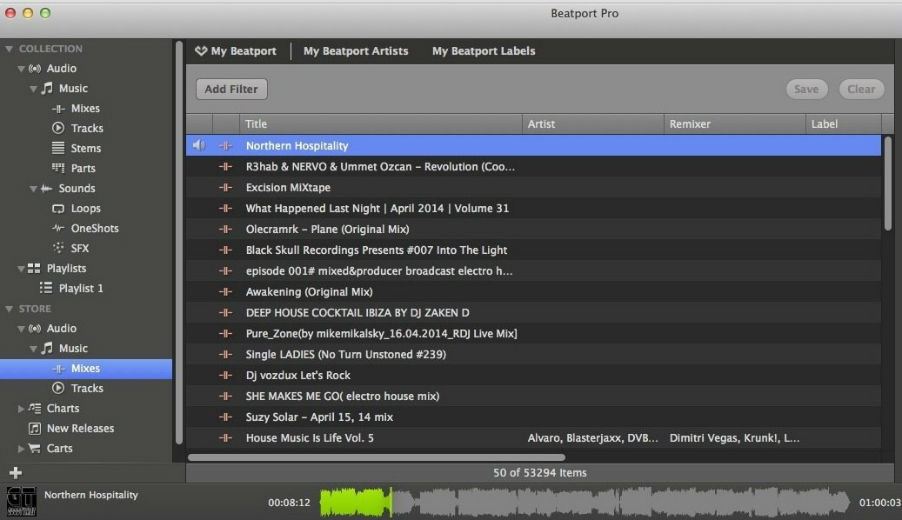Collapse the COLLECTION section triangle
Viewport: 902px width, 520px height.
(9, 49)
